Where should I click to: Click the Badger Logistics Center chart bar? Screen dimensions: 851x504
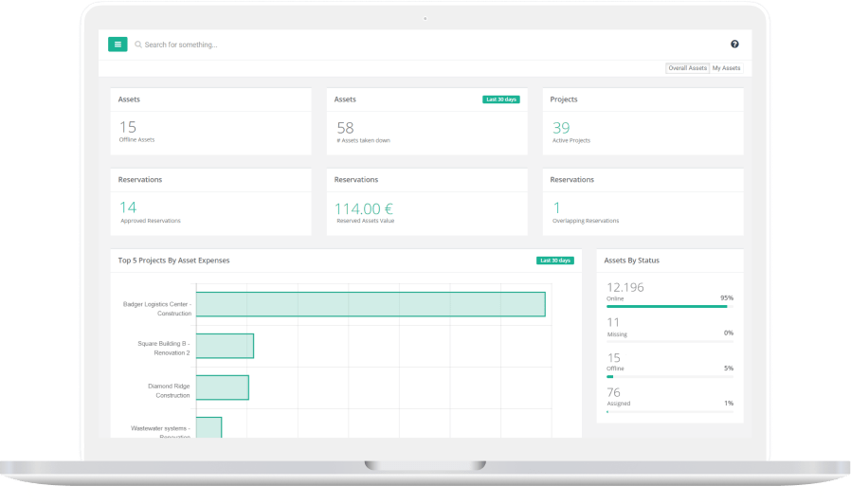(370, 304)
